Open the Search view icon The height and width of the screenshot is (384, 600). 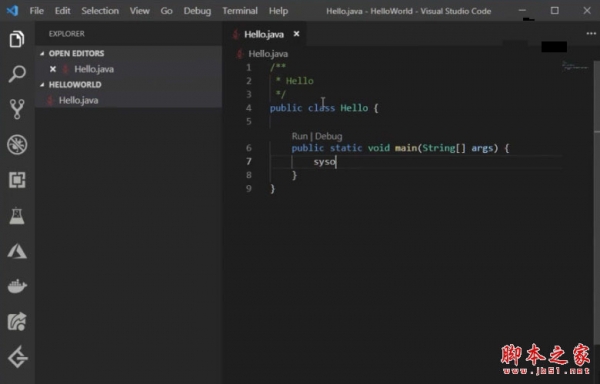click(17, 73)
